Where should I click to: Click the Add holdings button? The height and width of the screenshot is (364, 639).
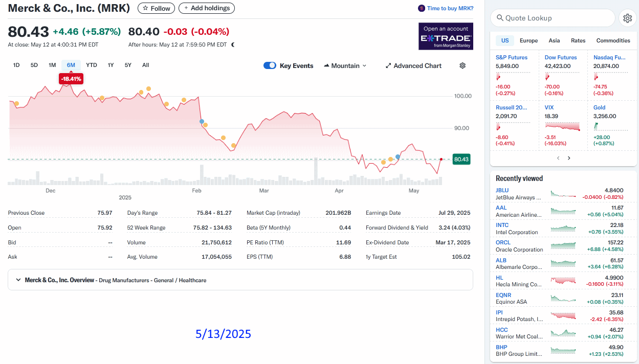click(x=207, y=8)
